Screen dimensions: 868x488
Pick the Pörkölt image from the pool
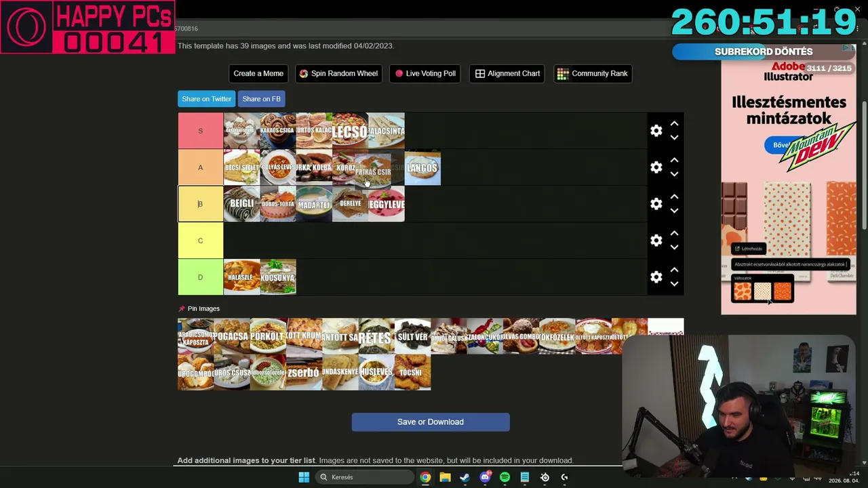[268, 336]
